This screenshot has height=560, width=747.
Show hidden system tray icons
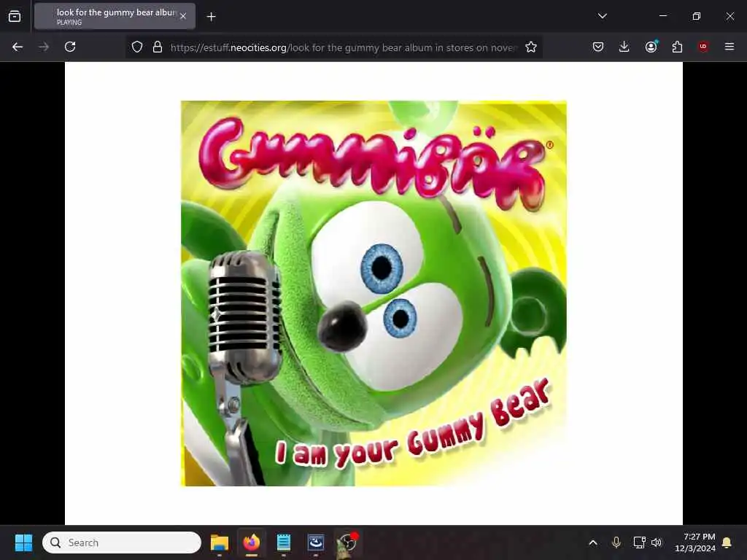coord(592,542)
